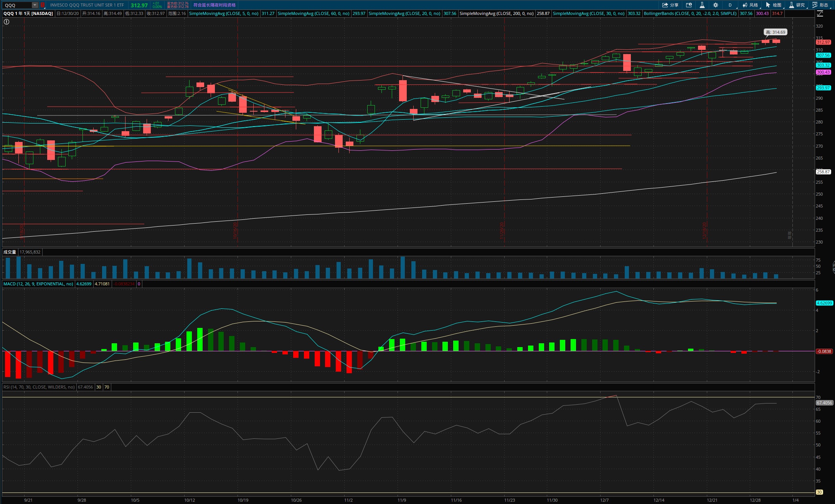
Task: Click the BollingerBands study label
Action: coord(690,13)
